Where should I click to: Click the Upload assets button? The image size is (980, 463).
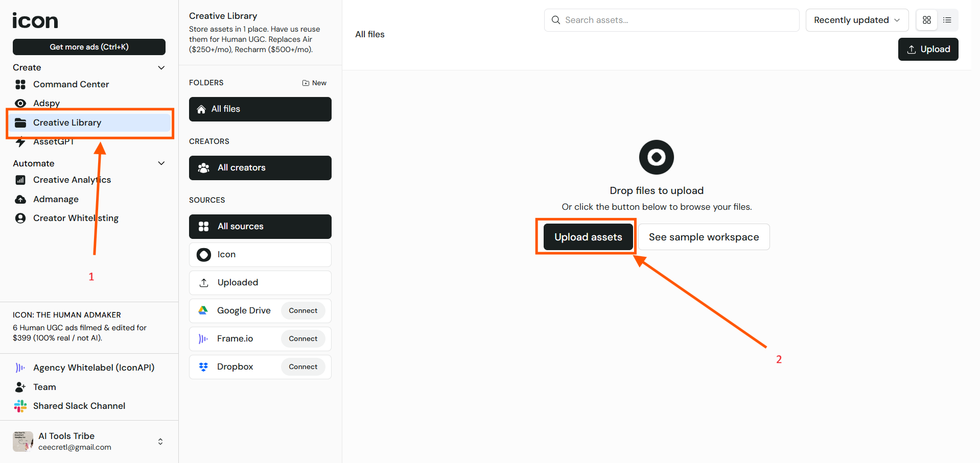click(x=588, y=237)
